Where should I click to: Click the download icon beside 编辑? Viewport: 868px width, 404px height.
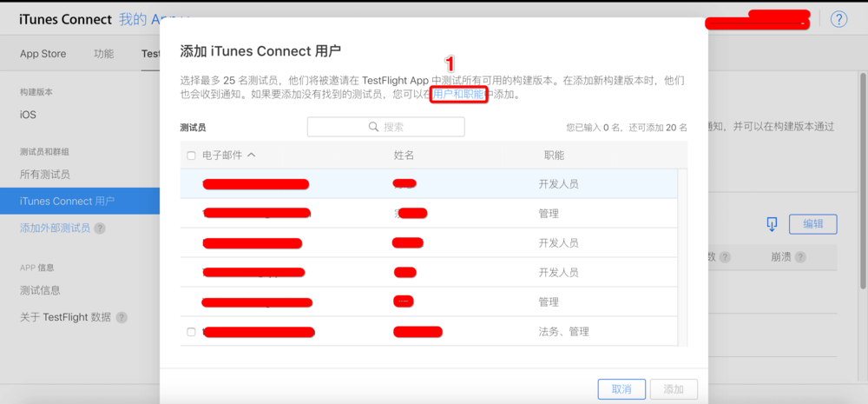(x=772, y=224)
